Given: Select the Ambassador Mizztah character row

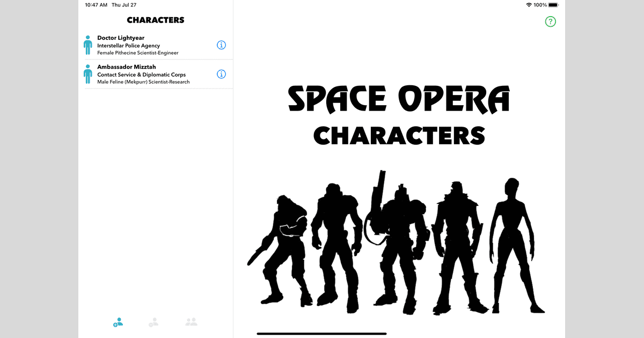Looking at the screenshot, I should coord(150,74).
